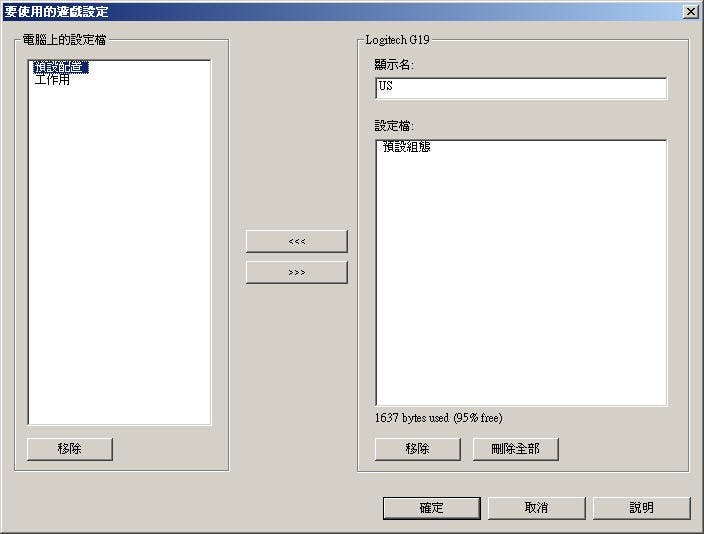Select the 工作用 profile entry

point(52,80)
